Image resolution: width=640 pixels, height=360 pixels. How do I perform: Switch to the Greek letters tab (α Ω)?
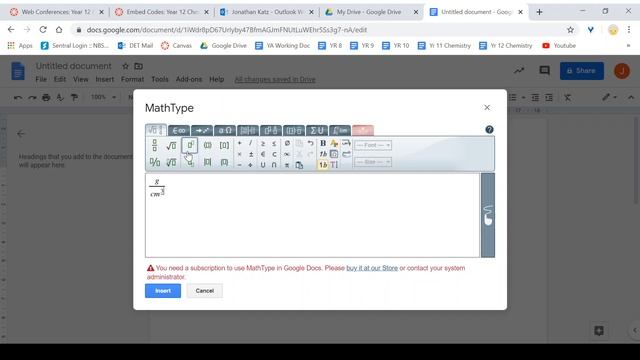click(x=225, y=130)
